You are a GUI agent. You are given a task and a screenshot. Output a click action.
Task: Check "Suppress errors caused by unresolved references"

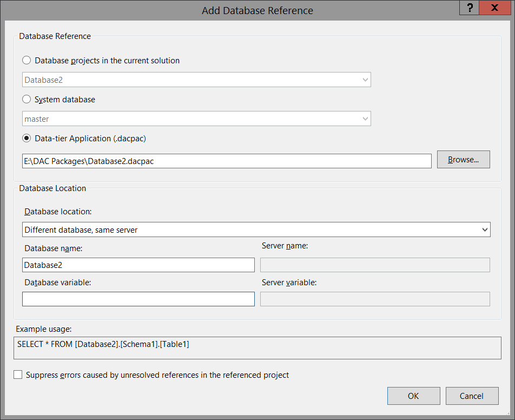(18, 374)
